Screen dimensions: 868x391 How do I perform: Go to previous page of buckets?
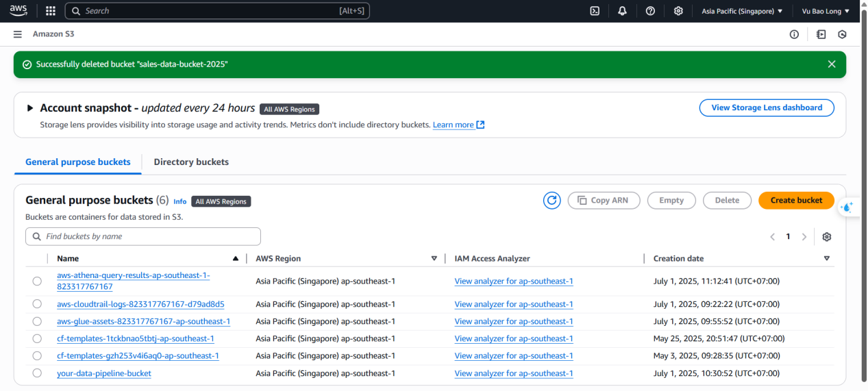coord(772,237)
